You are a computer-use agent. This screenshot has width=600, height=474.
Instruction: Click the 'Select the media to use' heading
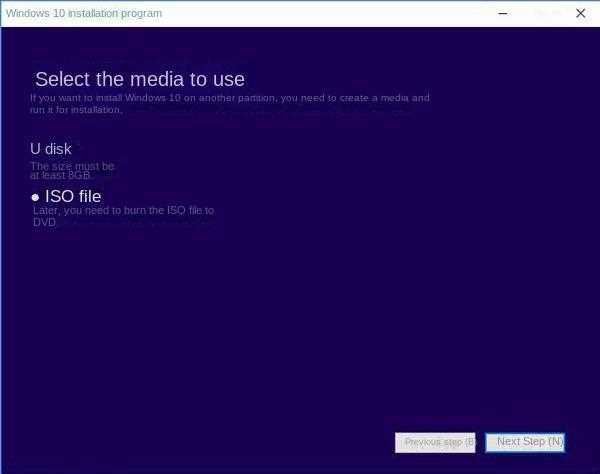(x=140, y=80)
